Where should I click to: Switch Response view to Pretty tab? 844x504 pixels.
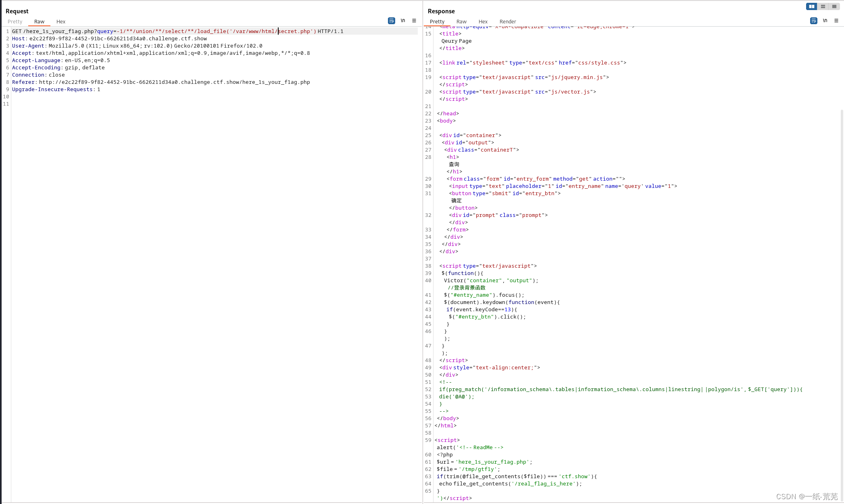[x=437, y=22]
